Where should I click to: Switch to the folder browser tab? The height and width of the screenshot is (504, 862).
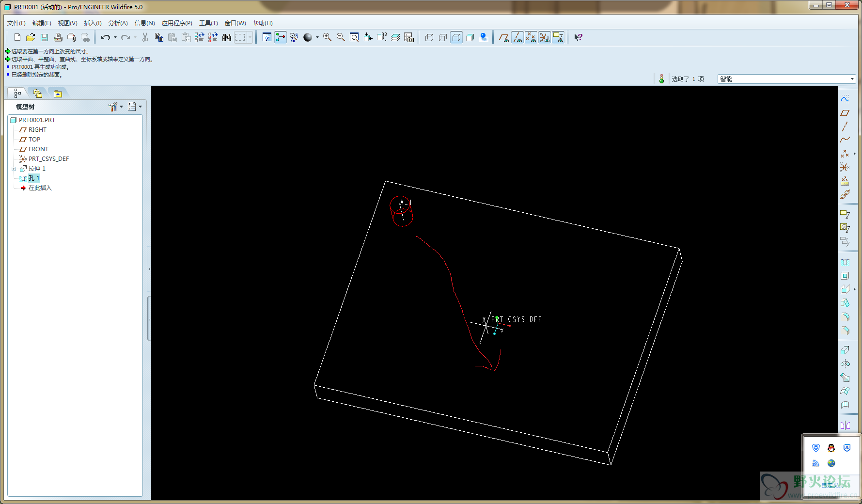[x=37, y=93]
